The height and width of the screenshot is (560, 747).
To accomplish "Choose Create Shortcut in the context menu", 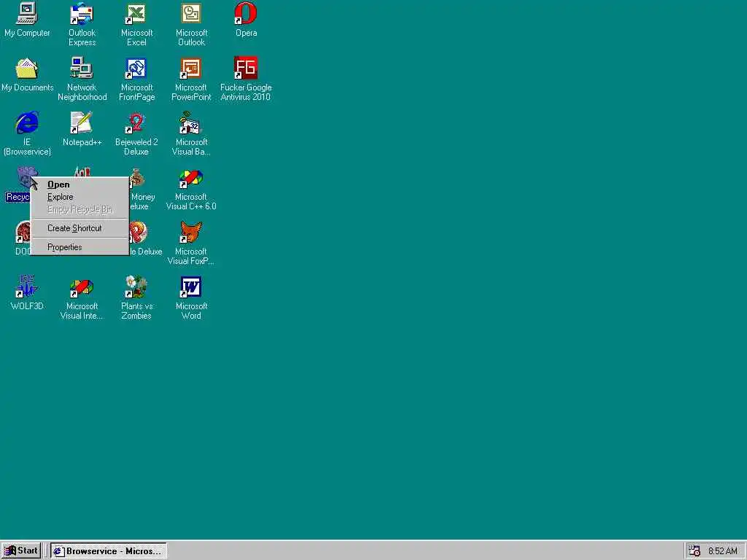I will tap(80, 228).
